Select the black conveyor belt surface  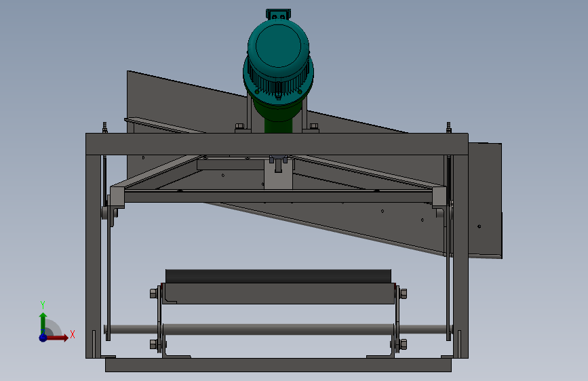click(278, 276)
